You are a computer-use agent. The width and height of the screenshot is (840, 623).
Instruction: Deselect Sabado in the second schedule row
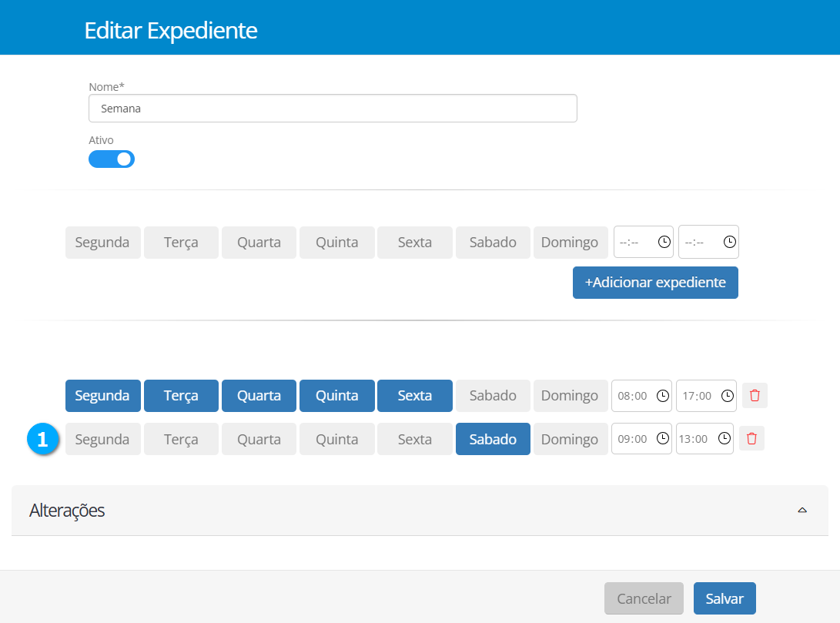coord(493,438)
